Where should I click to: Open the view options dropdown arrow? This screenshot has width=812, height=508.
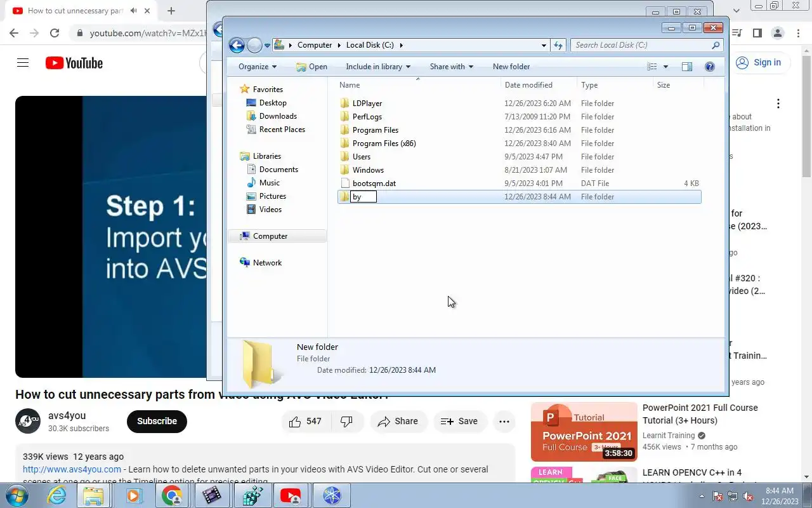[665, 67]
